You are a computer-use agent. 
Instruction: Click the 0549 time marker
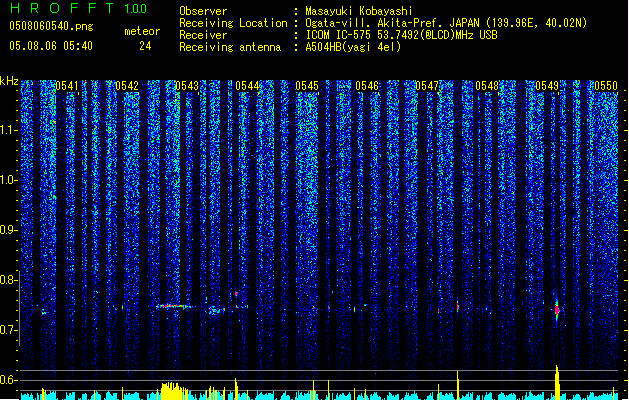(x=547, y=86)
